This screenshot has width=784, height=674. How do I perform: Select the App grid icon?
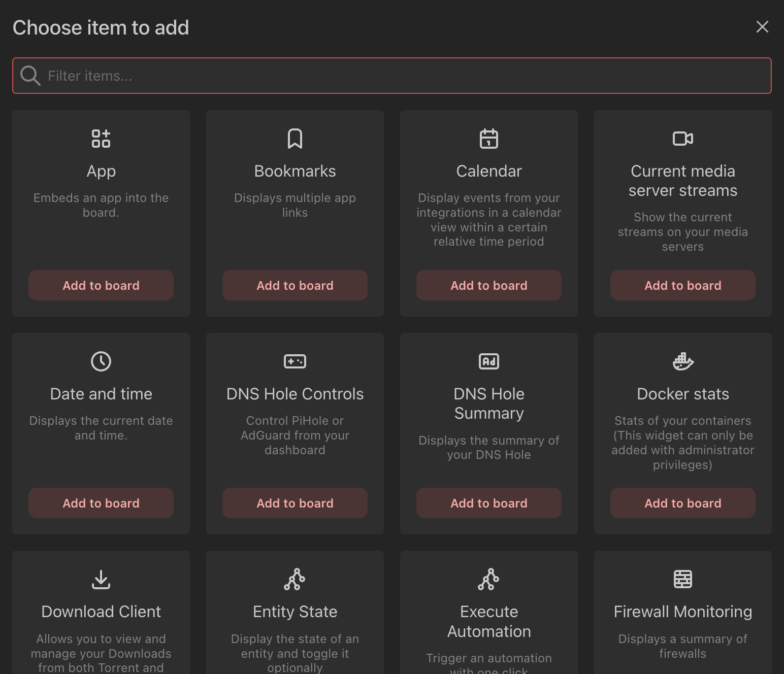pos(101,138)
